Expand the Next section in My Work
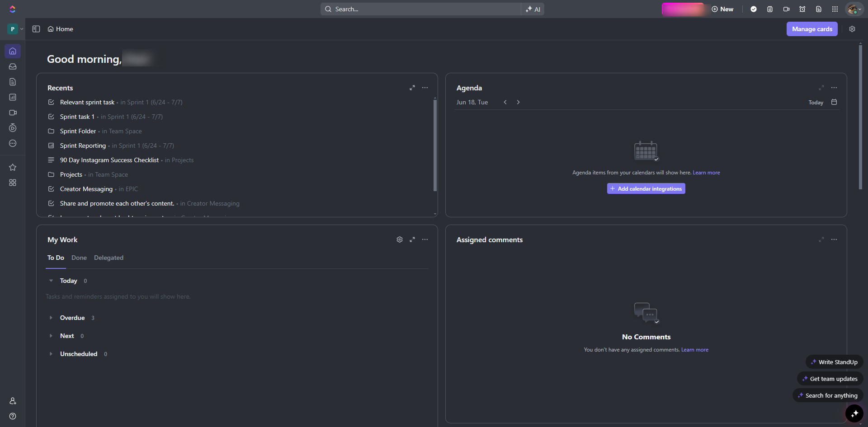 [51, 336]
